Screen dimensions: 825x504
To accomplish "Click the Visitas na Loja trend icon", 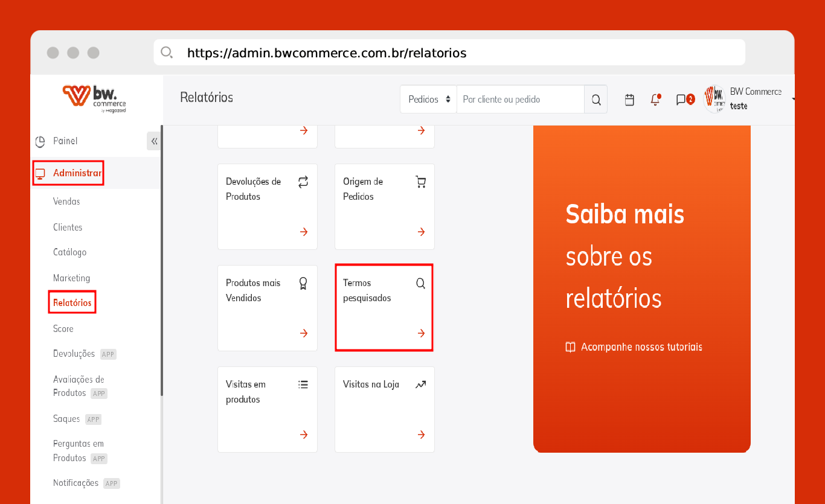I will click(x=421, y=384).
